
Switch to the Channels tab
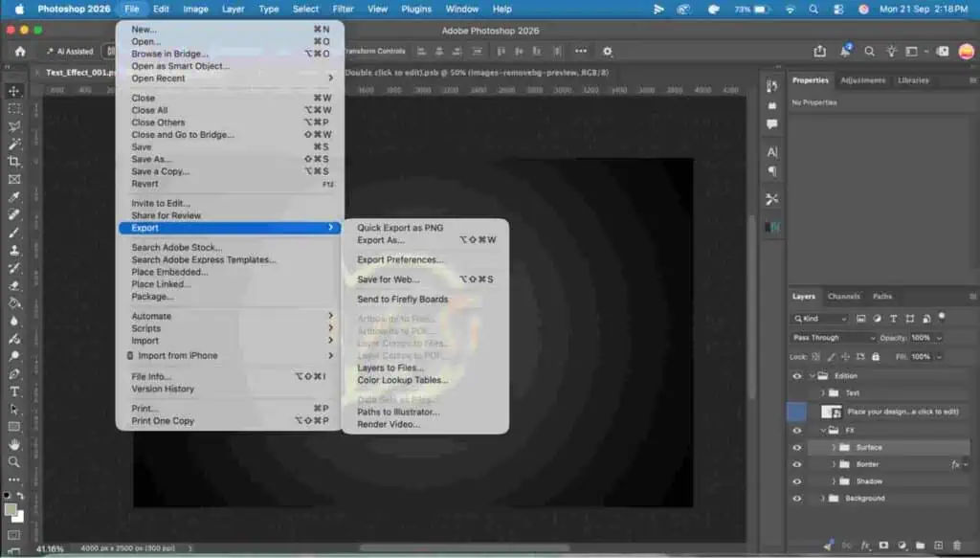pyautogui.click(x=844, y=296)
